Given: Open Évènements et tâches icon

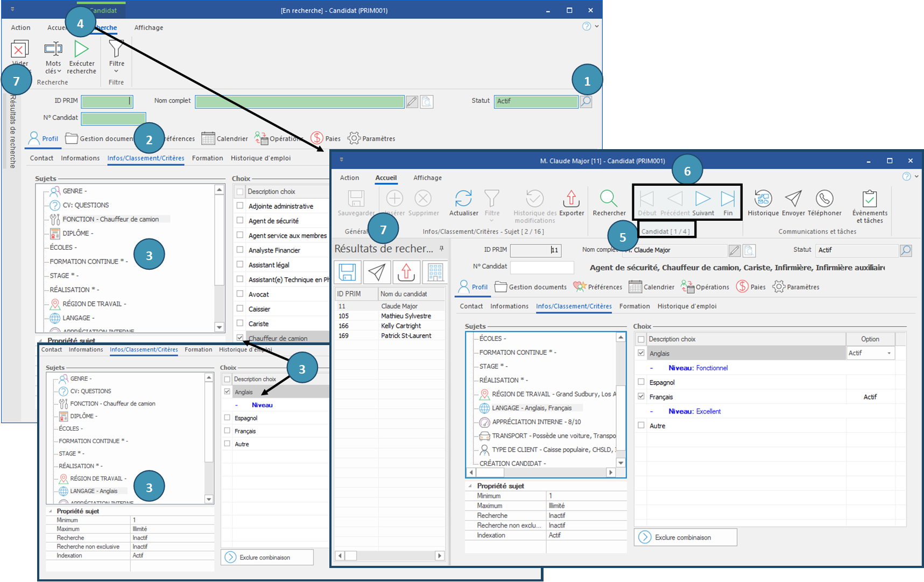Looking at the screenshot, I should point(870,199).
